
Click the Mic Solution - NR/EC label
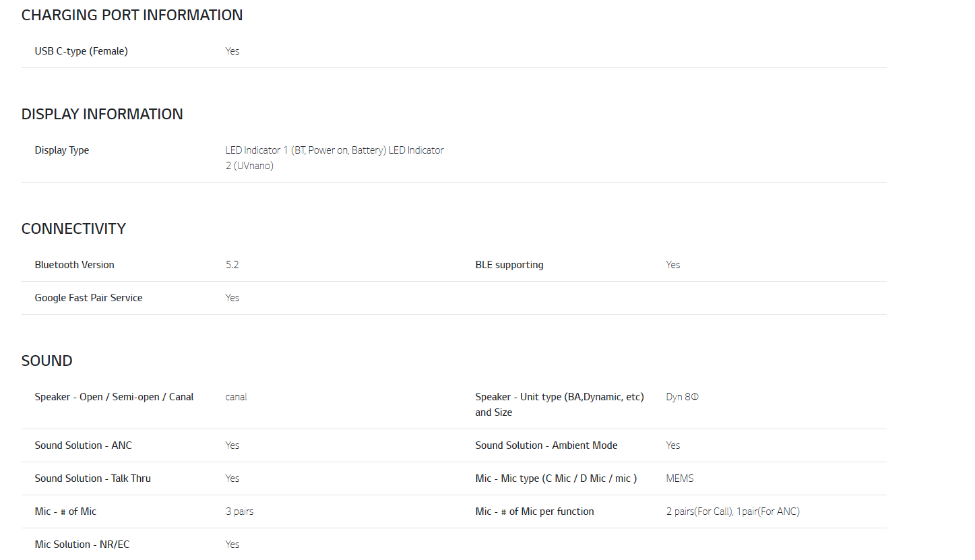click(x=82, y=545)
